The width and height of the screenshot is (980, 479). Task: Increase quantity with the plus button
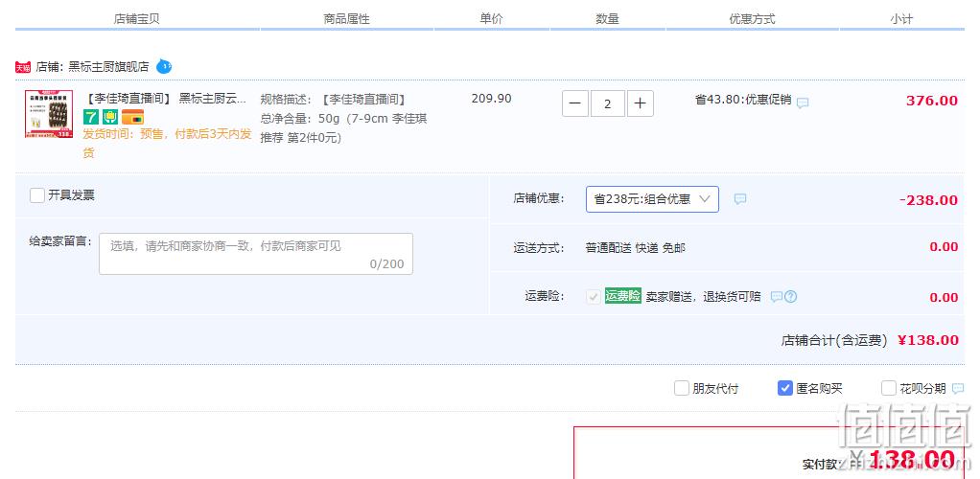(640, 103)
